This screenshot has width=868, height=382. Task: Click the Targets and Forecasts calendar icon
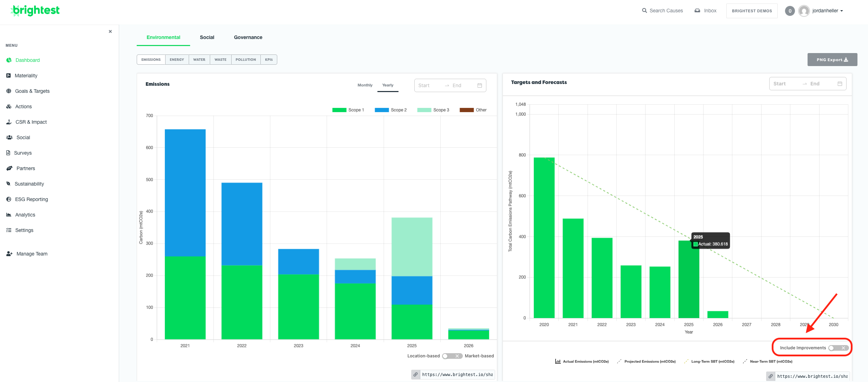840,84
